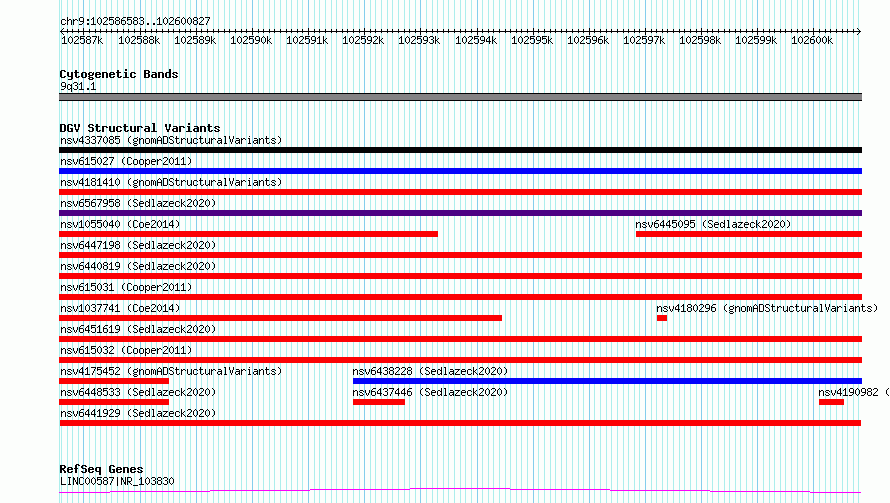Open variant label nsv6445095 (Sedlazeck2020)

(x=713, y=224)
